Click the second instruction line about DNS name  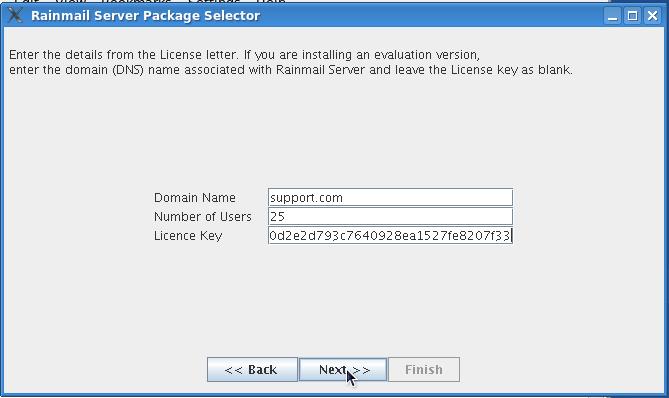point(291,70)
